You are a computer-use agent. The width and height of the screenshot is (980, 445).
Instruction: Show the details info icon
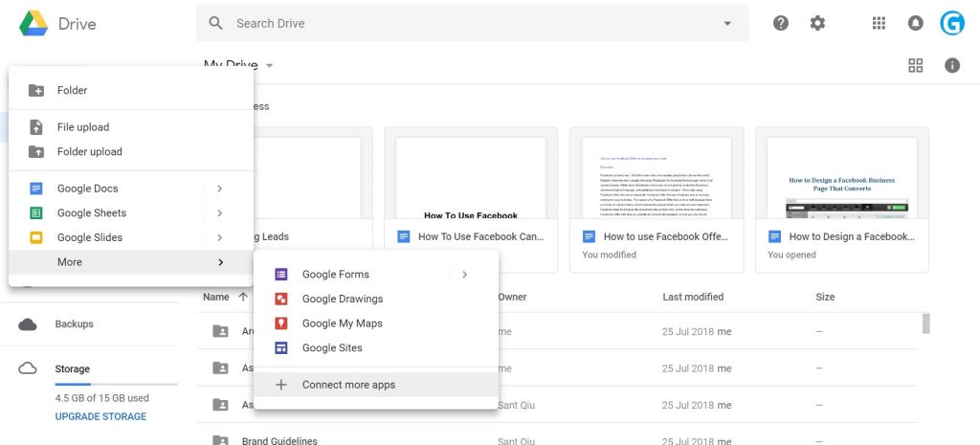pos(952,66)
